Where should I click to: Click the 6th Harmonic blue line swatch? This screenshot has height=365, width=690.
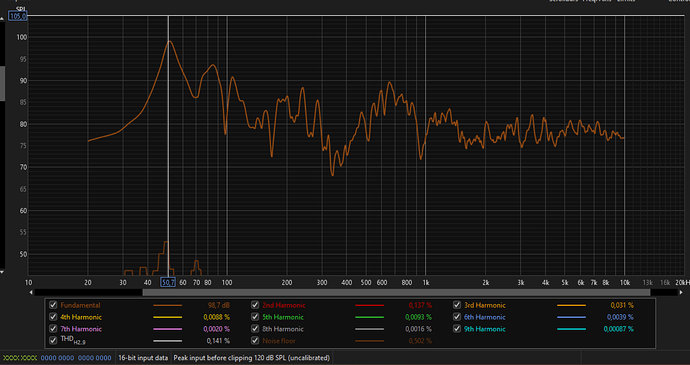click(571, 317)
